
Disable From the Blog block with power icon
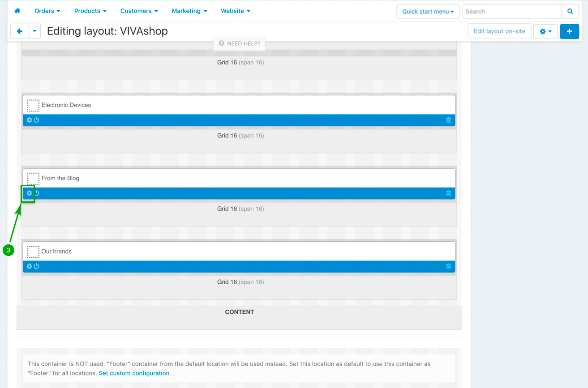tap(37, 193)
